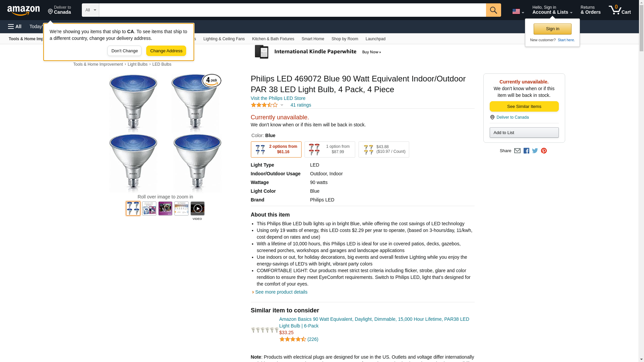Click into the search text field

coord(292,10)
